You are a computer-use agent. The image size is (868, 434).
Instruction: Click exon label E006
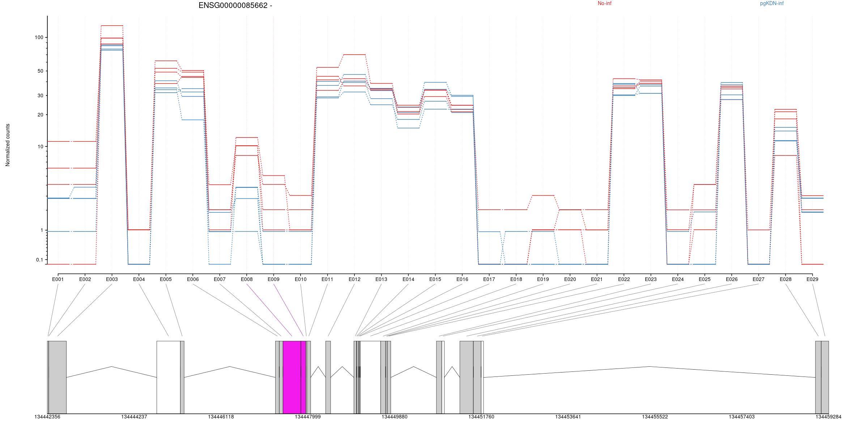193,279
